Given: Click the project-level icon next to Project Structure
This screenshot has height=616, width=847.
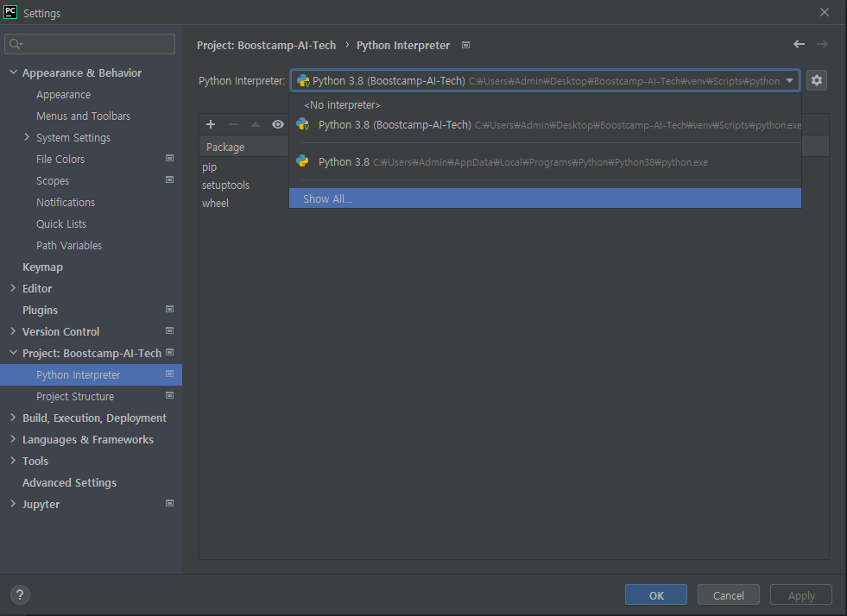Looking at the screenshot, I should (169, 395).
